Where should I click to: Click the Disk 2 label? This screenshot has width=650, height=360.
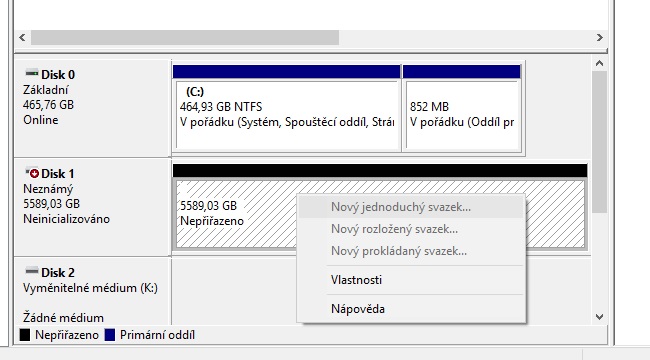pos(58,273)
